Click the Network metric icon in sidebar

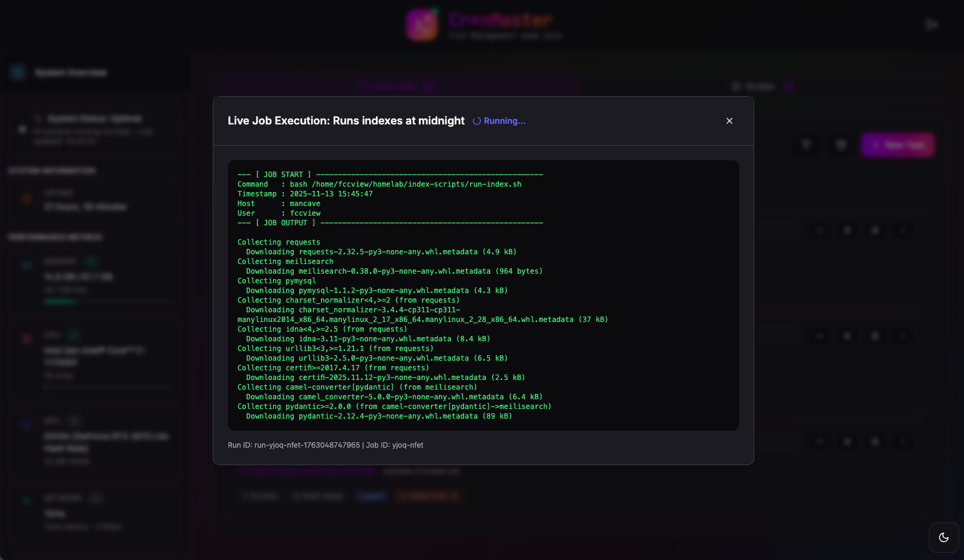27,501
